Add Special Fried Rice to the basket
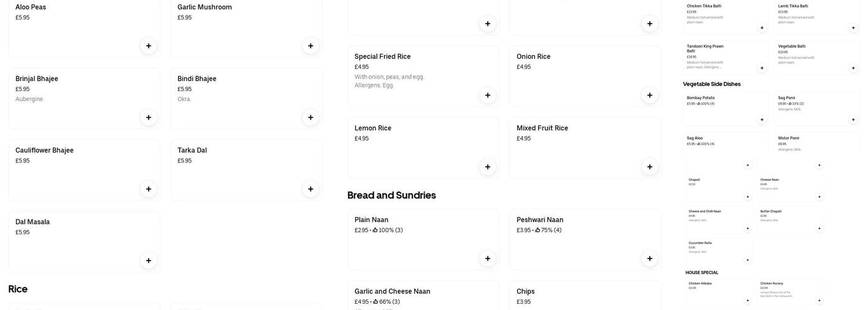This screenshot has height=310, width=868. pos(487,95)
